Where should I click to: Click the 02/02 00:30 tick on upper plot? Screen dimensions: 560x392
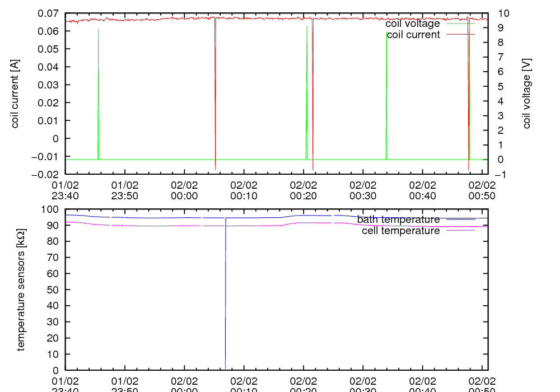coord(363,190)
